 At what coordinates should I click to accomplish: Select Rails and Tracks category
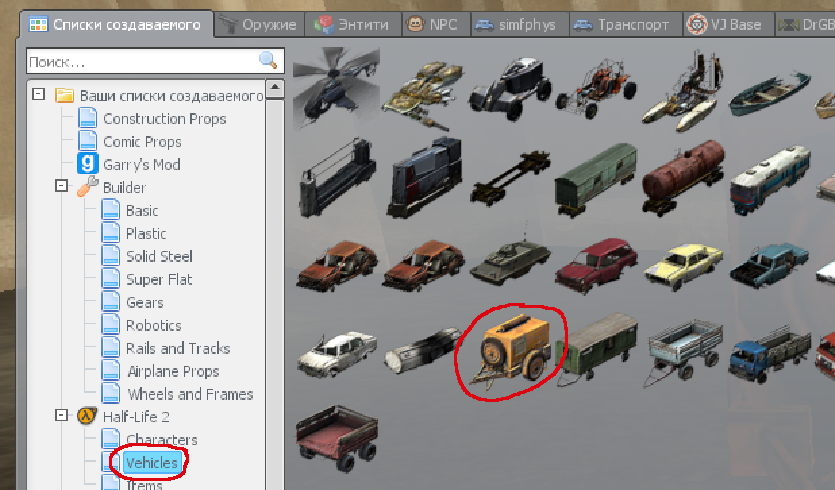click(x=178, y=348)
